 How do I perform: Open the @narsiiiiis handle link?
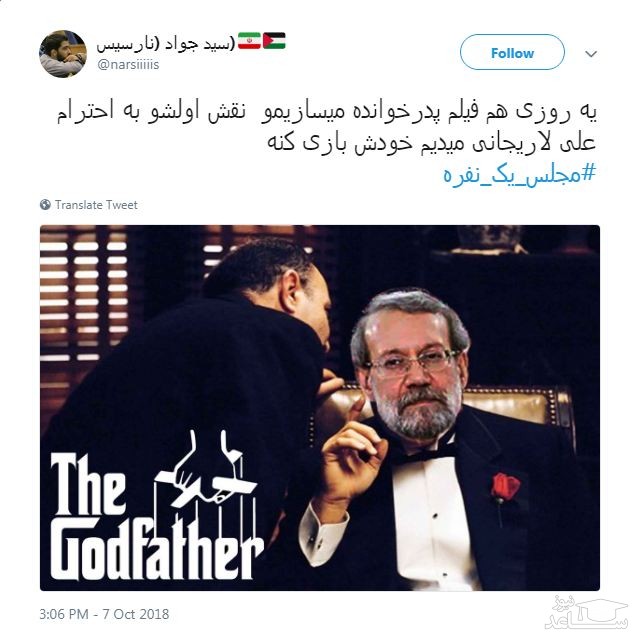(128, 64)
